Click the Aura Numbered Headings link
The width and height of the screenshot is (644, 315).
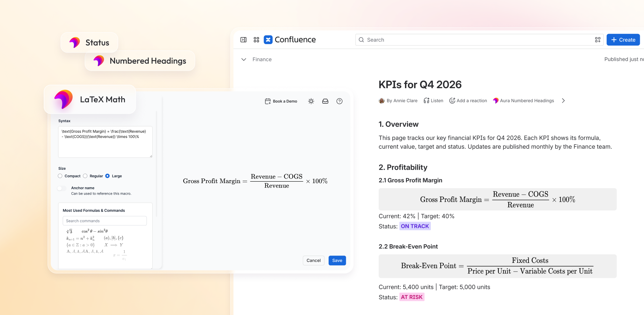[527, 101]
